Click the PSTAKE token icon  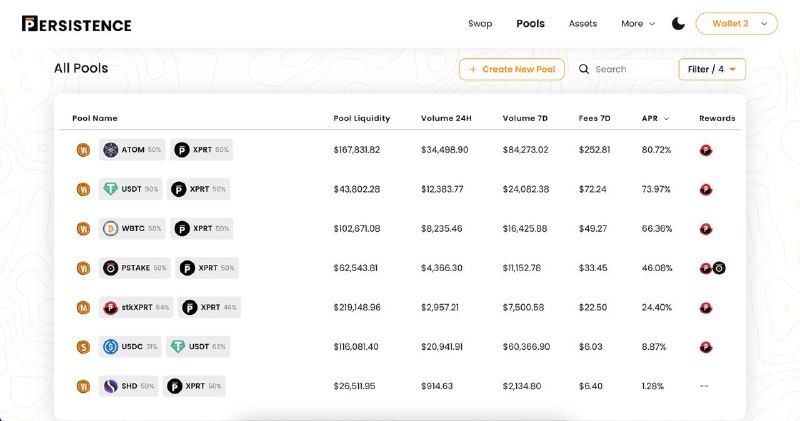click(x=110, y=268)
